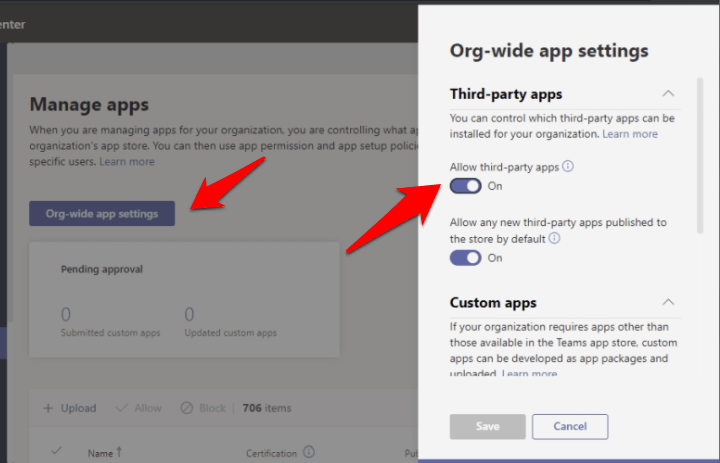Click info icon beside Allow third-party apps

click(568, 167)
